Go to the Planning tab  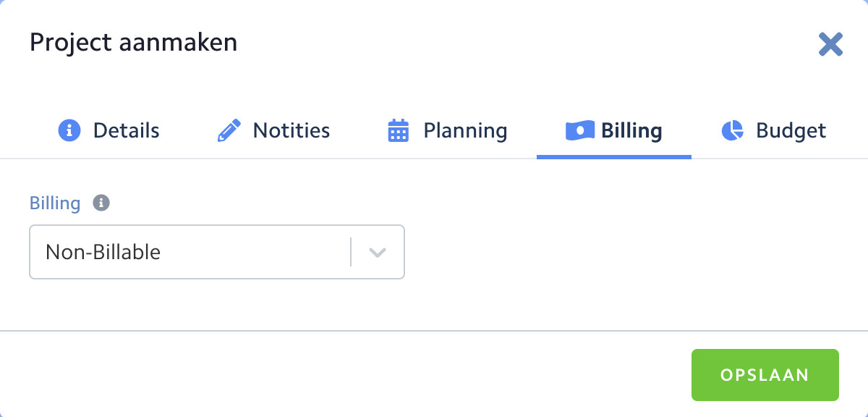[x=464, y=130]
